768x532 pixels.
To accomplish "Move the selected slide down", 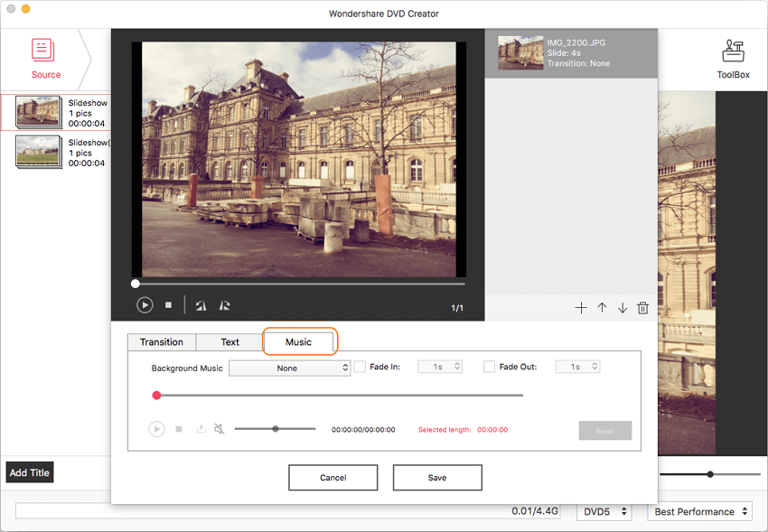I will coord(623,308).
